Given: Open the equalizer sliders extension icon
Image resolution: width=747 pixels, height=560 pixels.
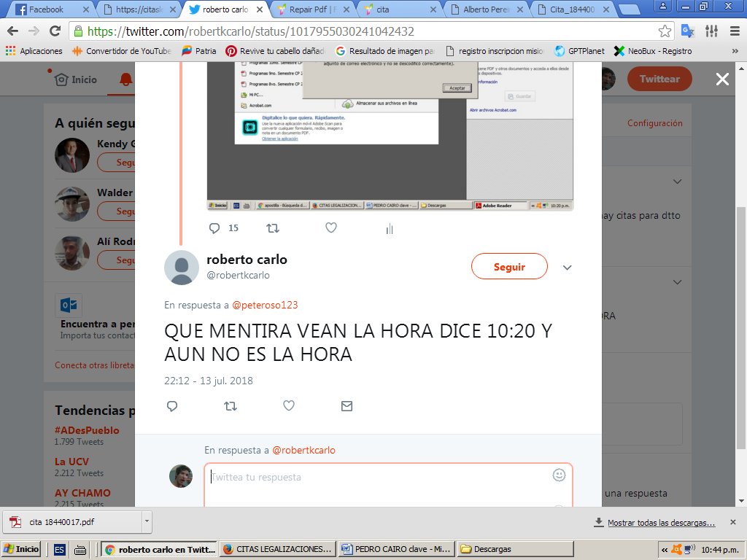Looking at the screenshot, I should coord(711,31).
